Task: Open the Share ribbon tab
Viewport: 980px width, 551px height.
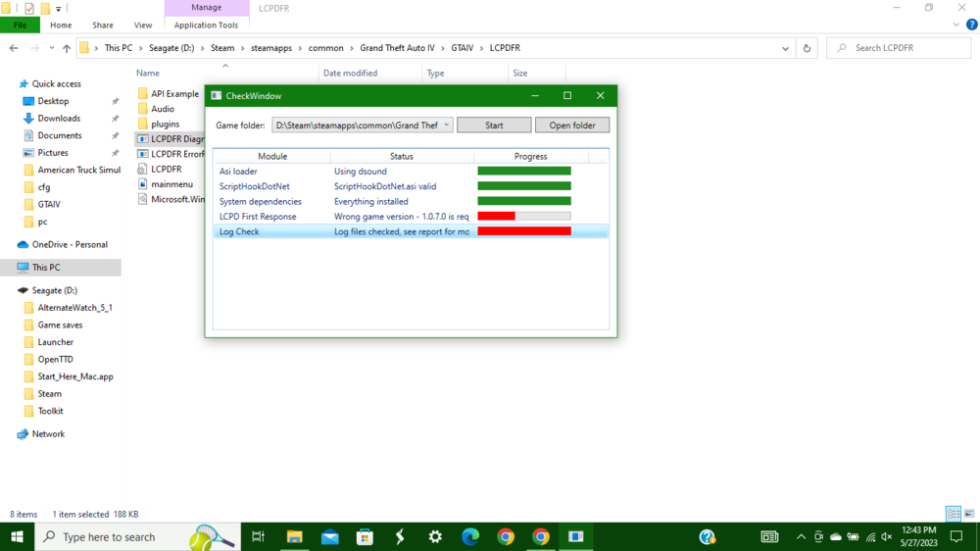Action: [103, 25]
